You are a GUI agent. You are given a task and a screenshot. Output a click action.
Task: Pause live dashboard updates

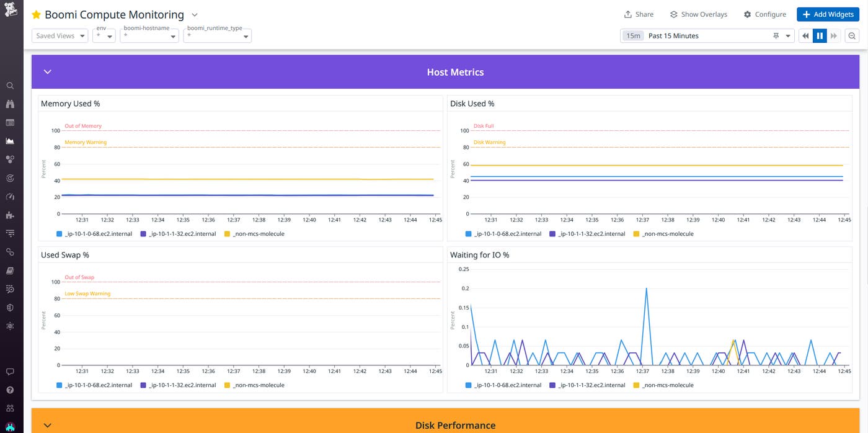pyautogui.click(x=820, y=35)
